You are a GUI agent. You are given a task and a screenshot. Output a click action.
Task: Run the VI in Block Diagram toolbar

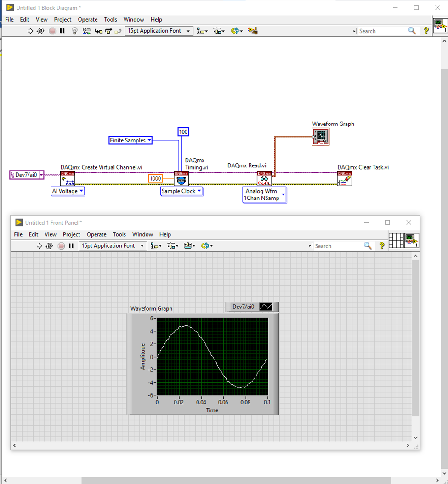(x=30, y=31)
